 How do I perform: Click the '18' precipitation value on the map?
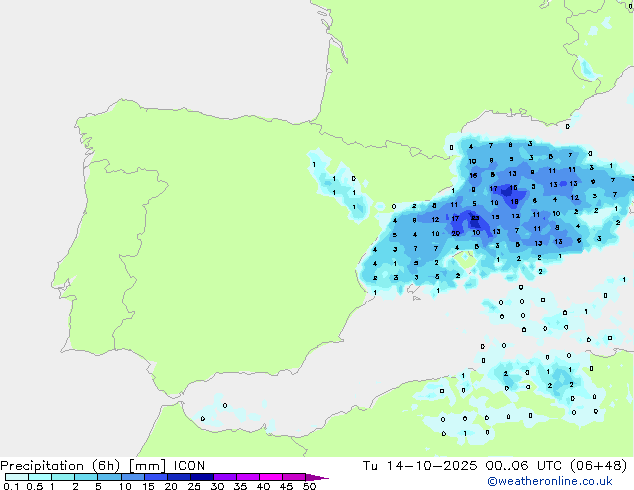click(514, 201)
